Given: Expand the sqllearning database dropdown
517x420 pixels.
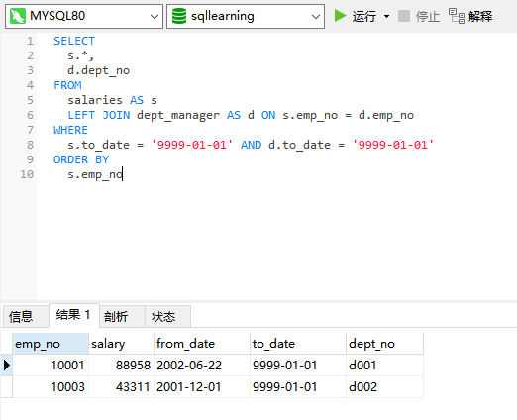Looking at the screenshot, I should pos(316,16).
